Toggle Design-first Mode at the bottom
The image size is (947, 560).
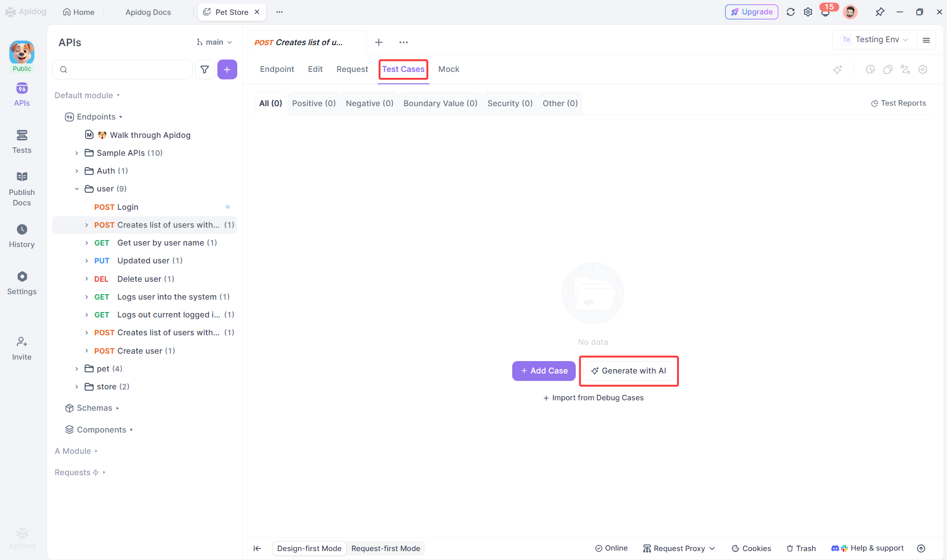pyautogui.click(x=309, y=548)
